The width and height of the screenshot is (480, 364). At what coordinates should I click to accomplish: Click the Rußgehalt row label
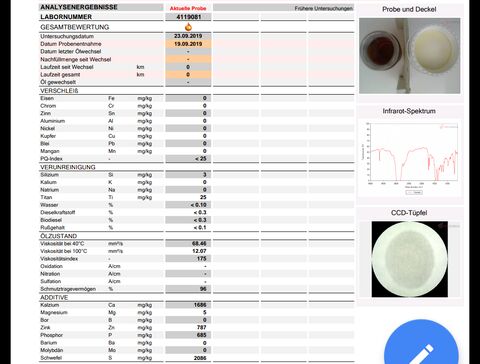[52, 228]
